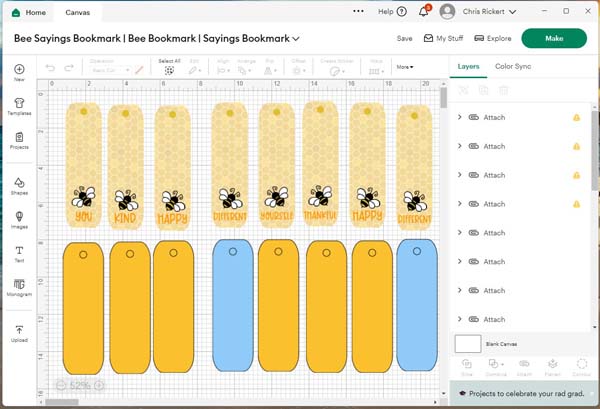600x409 pixels.
Task: Select the bookmark reading THANKFUL
Action: [x=320, y=164]
